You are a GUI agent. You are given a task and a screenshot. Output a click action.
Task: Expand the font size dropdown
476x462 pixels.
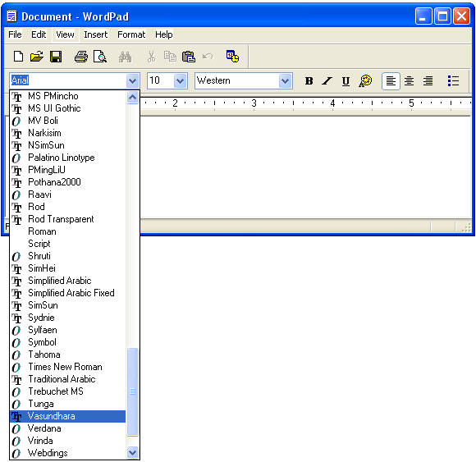pos(180,80)
